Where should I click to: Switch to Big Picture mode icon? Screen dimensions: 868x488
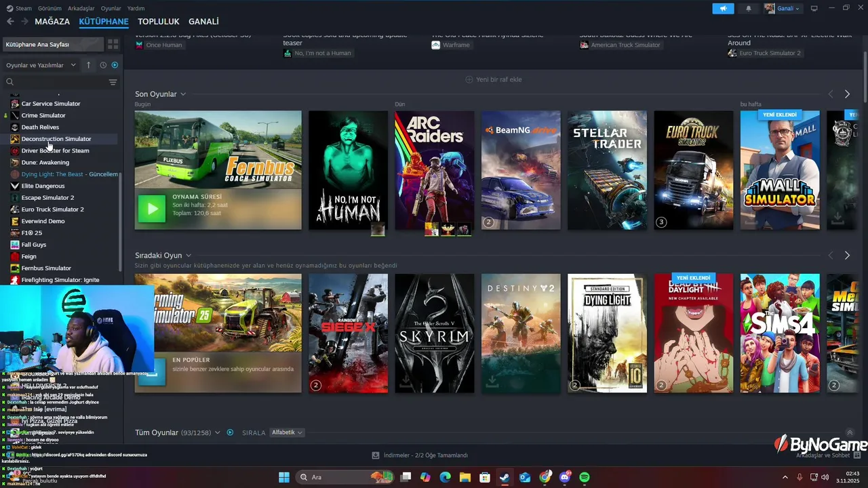coord(814,8)
